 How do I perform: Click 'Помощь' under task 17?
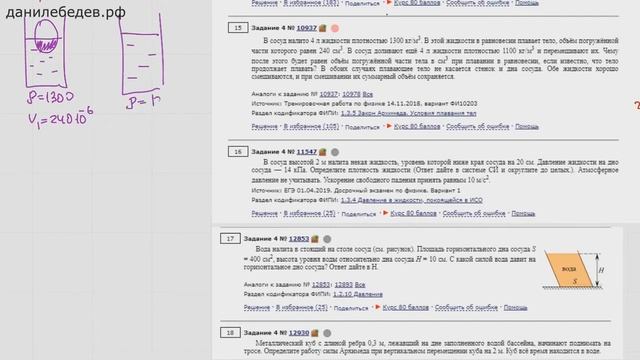tap(515, 307)
